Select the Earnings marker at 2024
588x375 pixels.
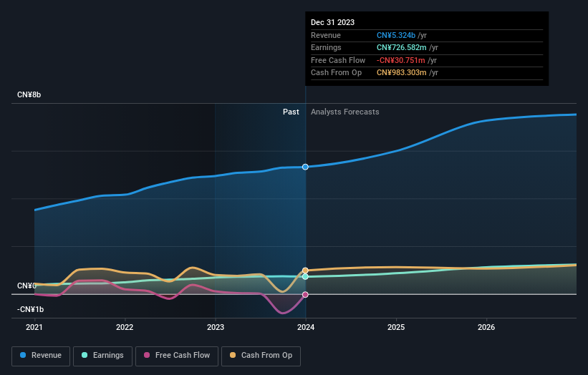(305, 276)
